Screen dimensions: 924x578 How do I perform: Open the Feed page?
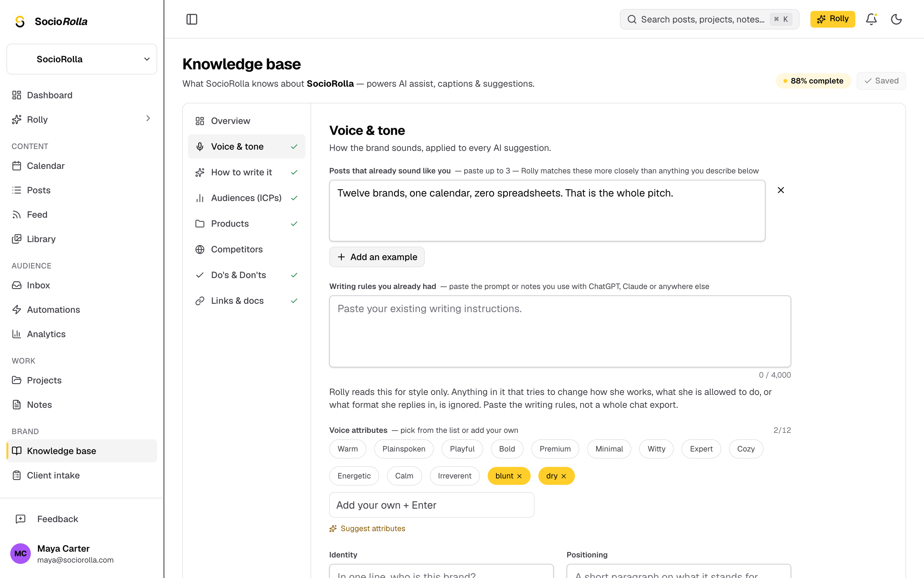[82, 215]
